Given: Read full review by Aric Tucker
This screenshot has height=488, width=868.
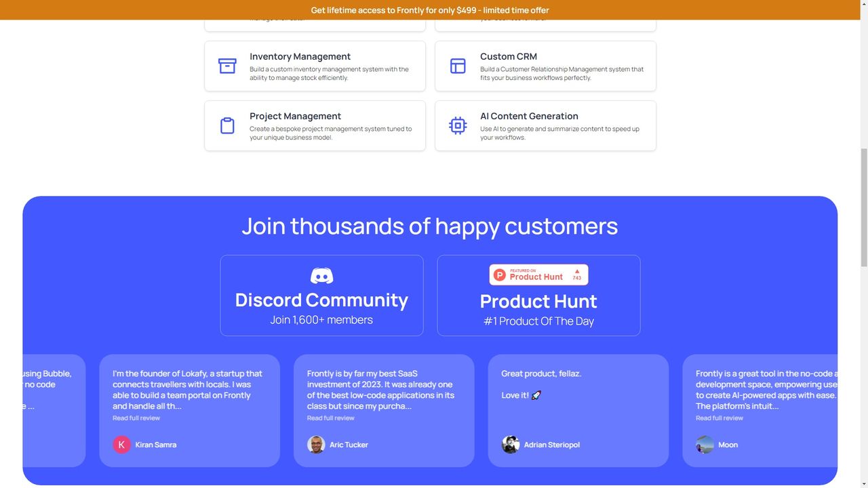Looking at the screenshot, I should coord(330,418).
